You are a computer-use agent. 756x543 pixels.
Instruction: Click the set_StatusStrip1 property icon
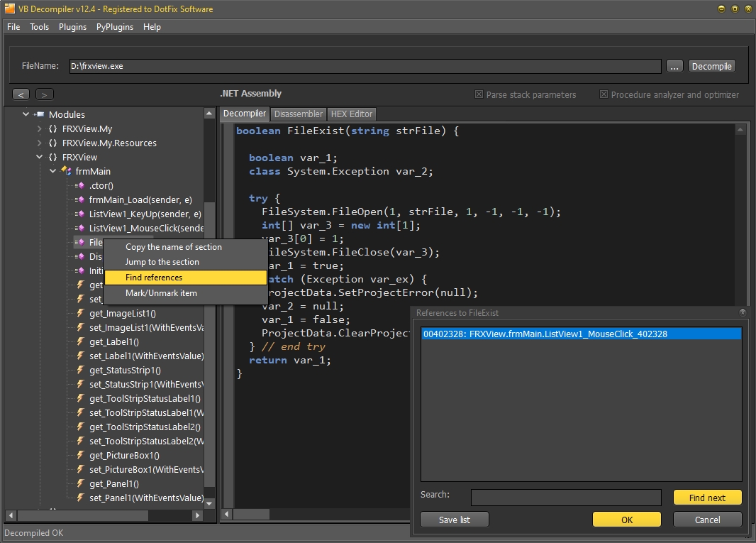81,384
